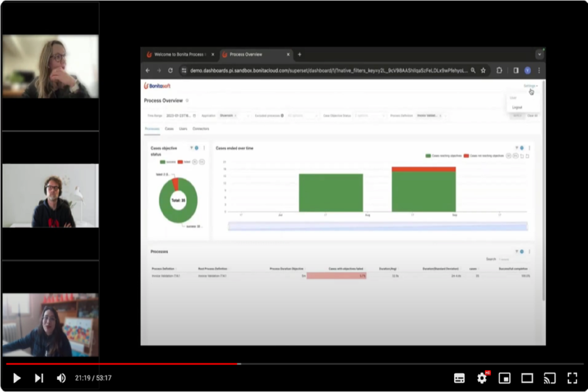Viewport: 588px width, 392px height.
Task: Cast video to a TV
Action: [x=550, y=378]
